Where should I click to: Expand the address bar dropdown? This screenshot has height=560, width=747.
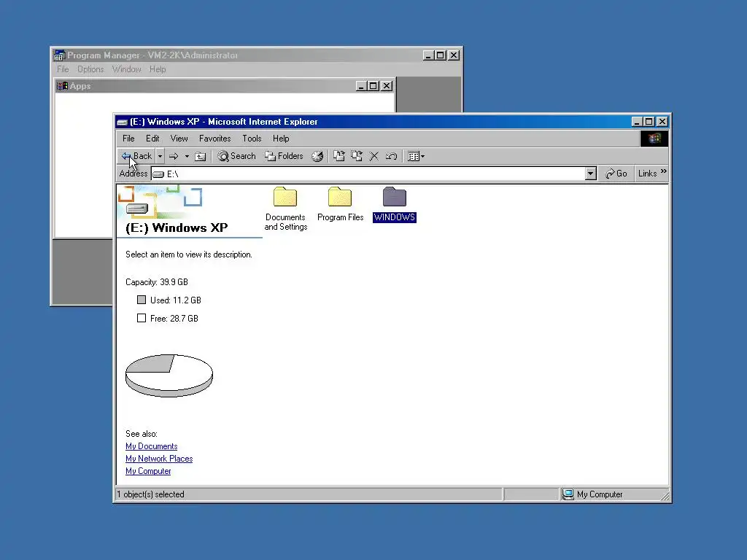tap(591, 174)
